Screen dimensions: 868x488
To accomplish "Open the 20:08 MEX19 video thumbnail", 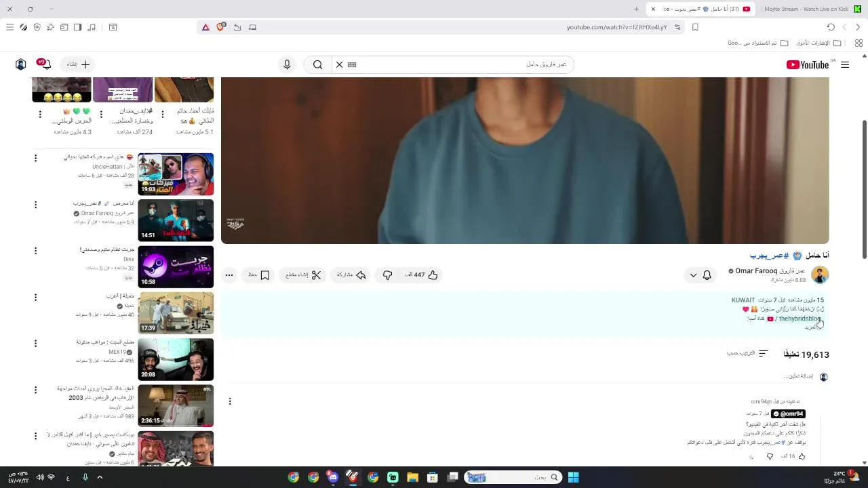I will point(176,359).
